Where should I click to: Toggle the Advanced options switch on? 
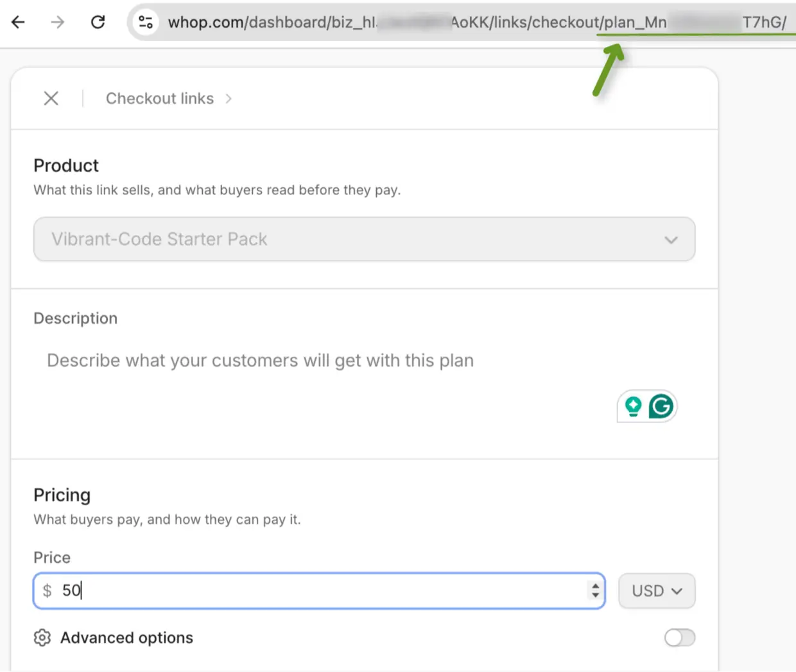pos(680,638)
